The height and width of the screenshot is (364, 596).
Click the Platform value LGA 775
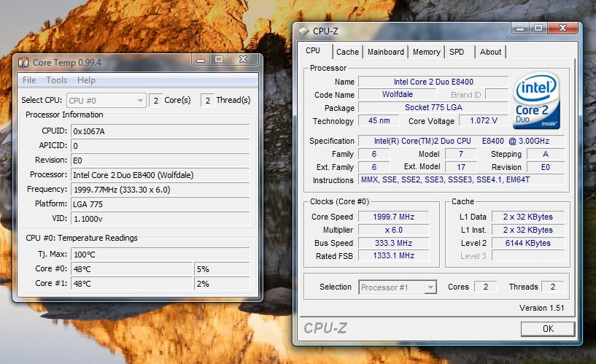(160, 204)
